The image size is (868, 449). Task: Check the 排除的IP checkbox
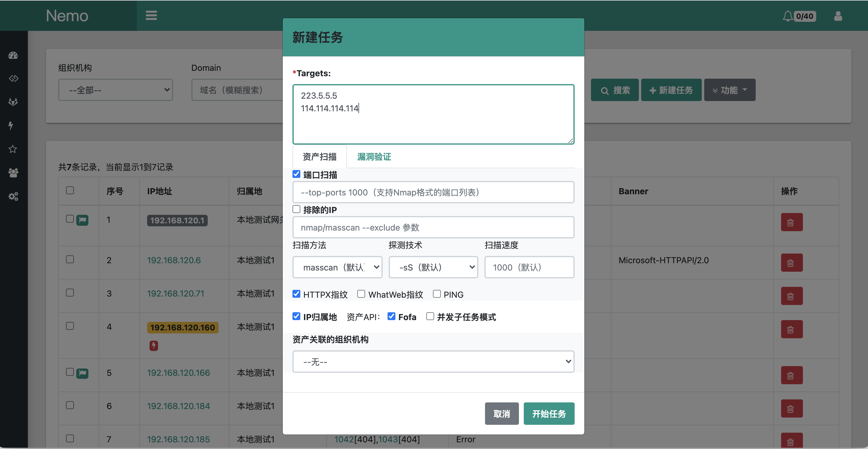click(x=296, y=209)
